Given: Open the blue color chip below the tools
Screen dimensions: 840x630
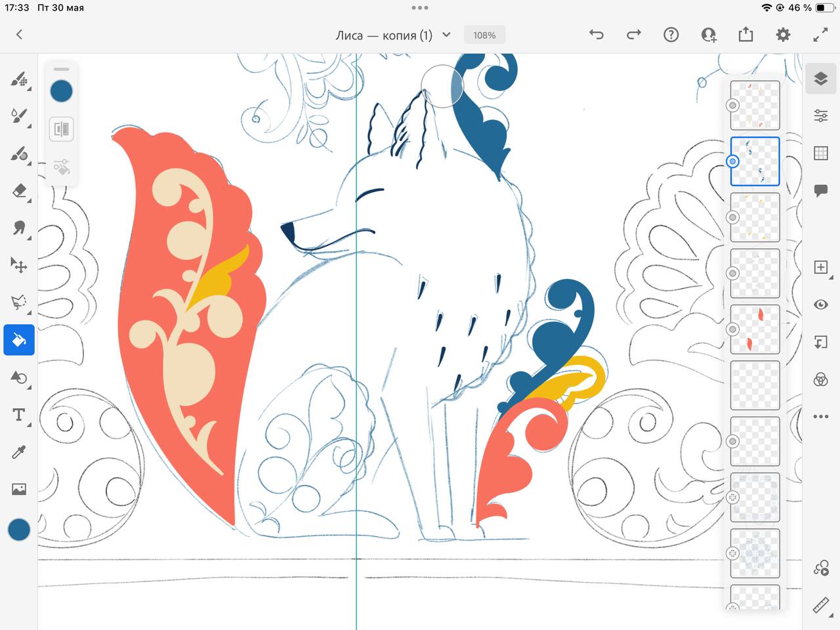Looking at the screenshot, I should [x=19, y=530].
